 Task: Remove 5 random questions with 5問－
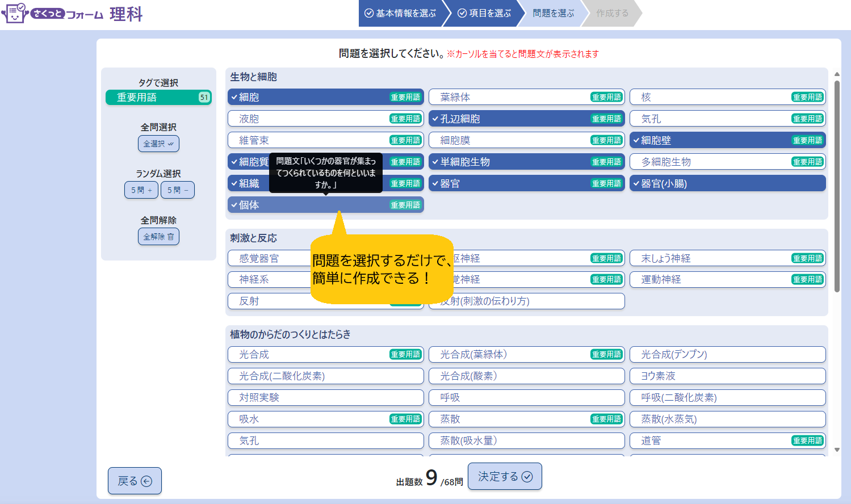point(178,190)
